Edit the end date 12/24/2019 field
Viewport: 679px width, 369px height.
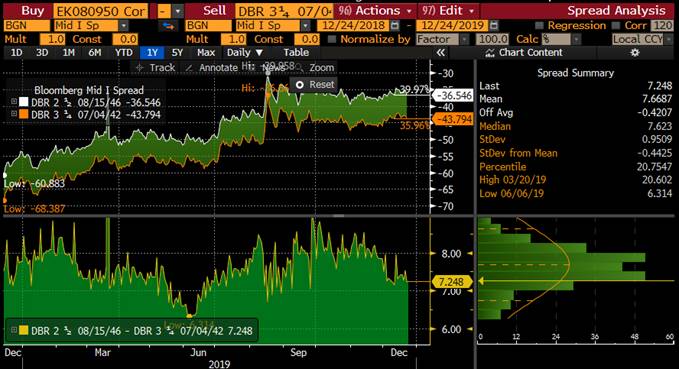coord(452,26)
